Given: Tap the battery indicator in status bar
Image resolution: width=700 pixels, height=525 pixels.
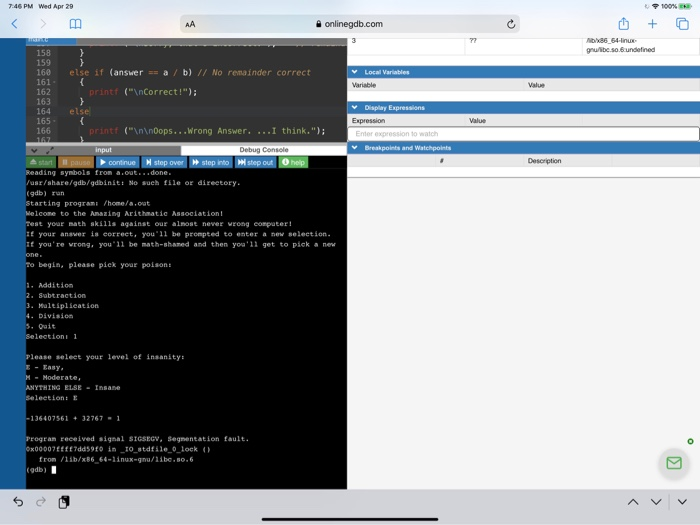Looking at the screenshot, I should click(685, 6).
